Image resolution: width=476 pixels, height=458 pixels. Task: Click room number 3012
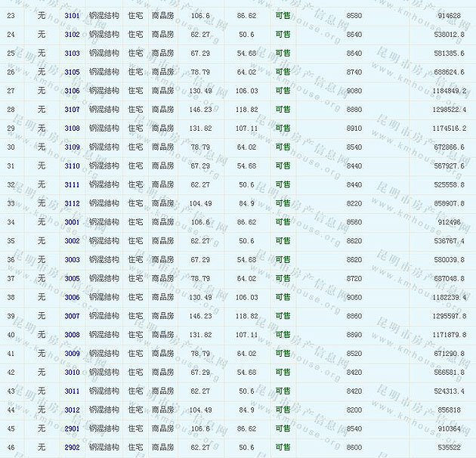coord(72,410)
